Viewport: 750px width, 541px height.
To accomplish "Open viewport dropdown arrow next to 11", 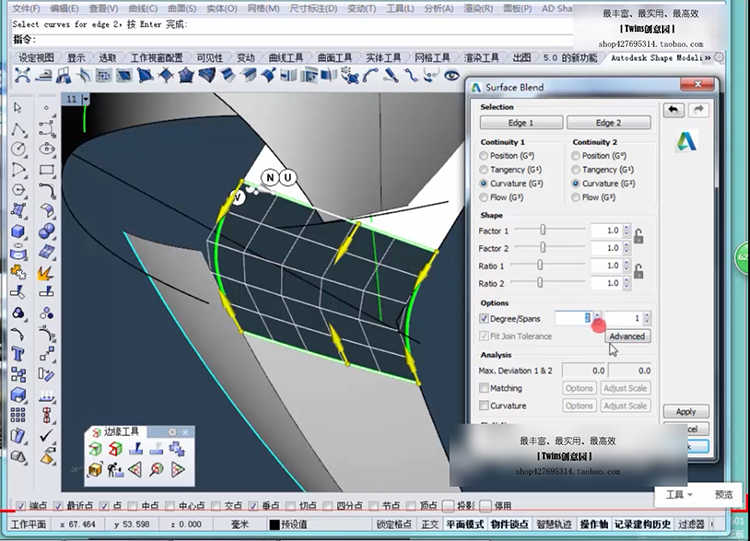I will point(86,99).
